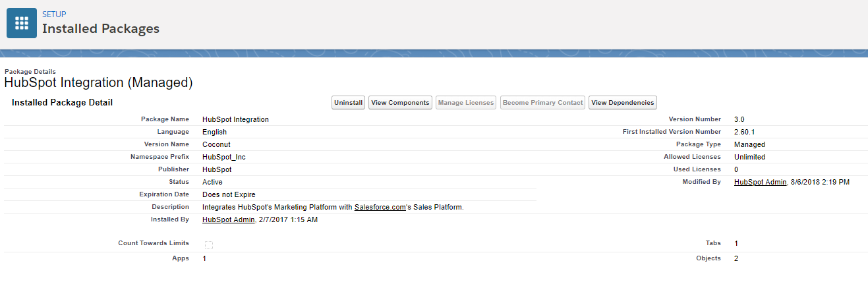Click the Count Towards Limits label

154,243
